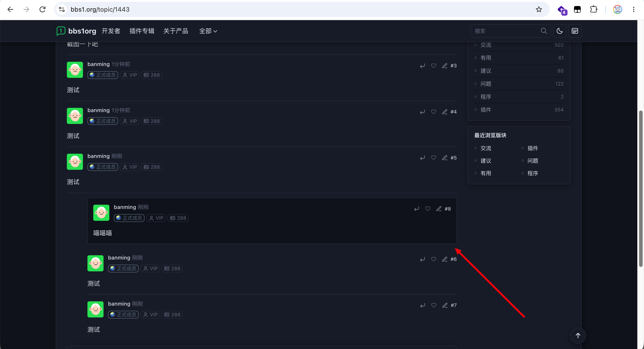
Task: Click banming avatar on post #5
Action: 75,162
